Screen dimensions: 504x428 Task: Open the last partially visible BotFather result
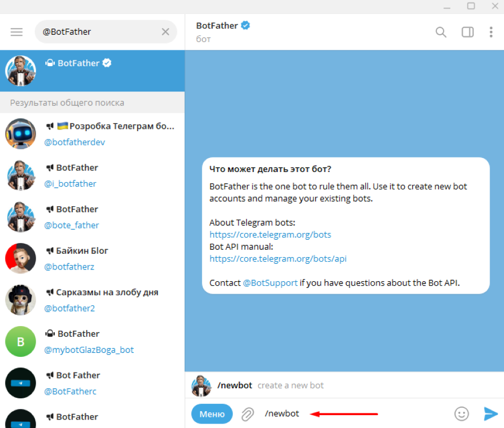point(92,416)
